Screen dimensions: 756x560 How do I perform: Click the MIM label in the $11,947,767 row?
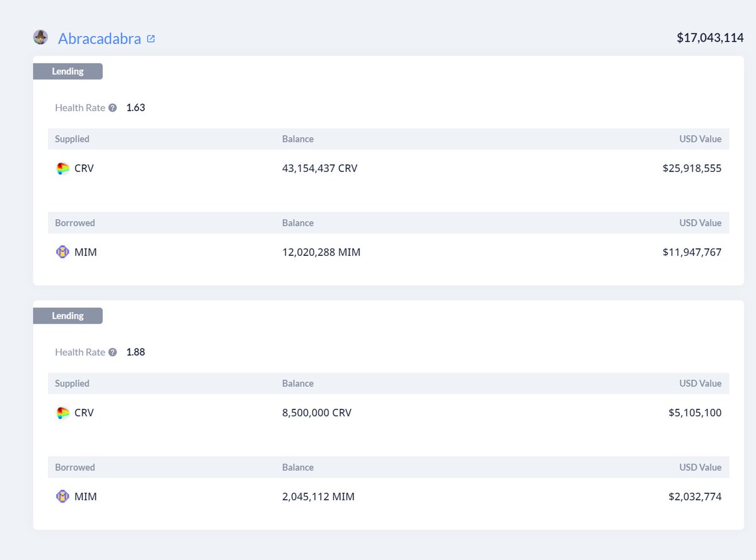pyautogui.click(x=86, y=253)
